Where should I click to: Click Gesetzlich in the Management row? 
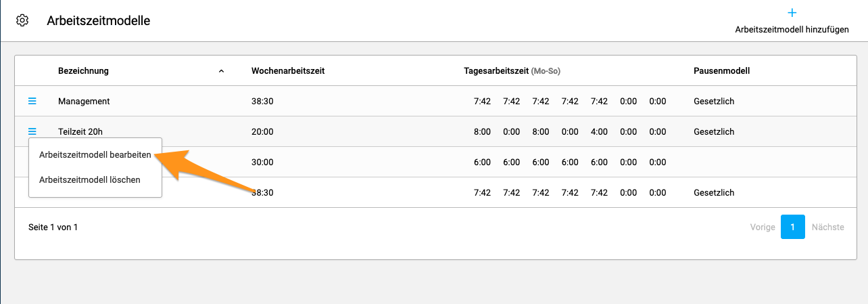coord(714,102)
